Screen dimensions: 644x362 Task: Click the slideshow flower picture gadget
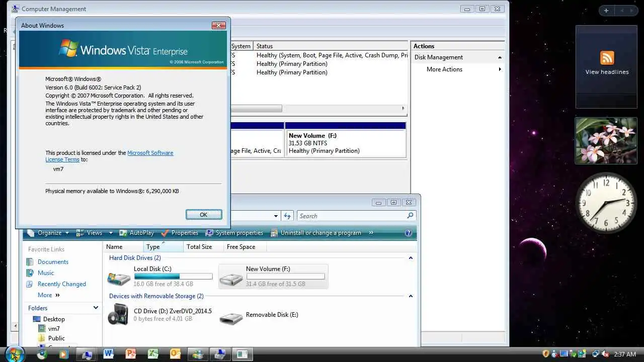point(606,141)
